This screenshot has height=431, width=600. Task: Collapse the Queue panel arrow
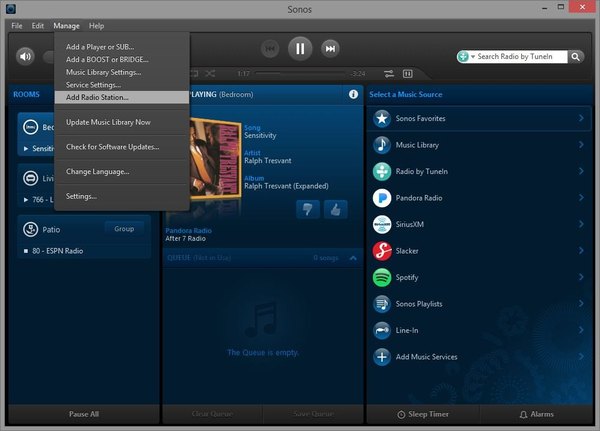[x=353, y=258]
